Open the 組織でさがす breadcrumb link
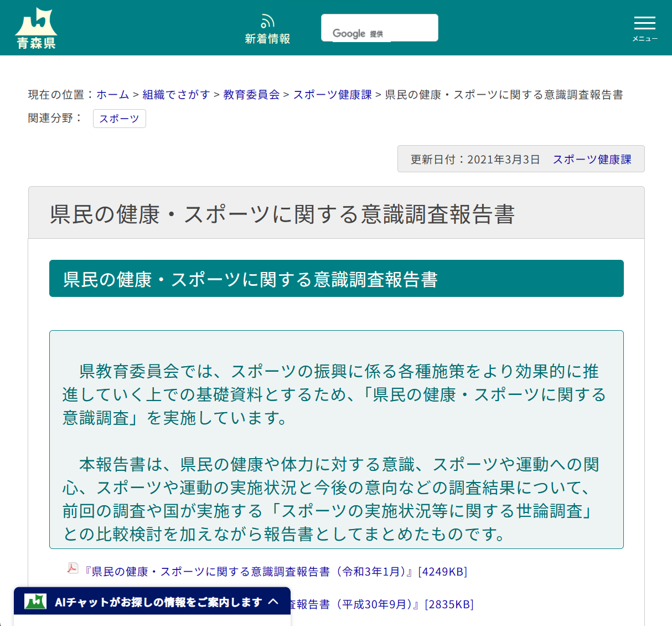Screen dimensions: 672x626 (176, 95)
